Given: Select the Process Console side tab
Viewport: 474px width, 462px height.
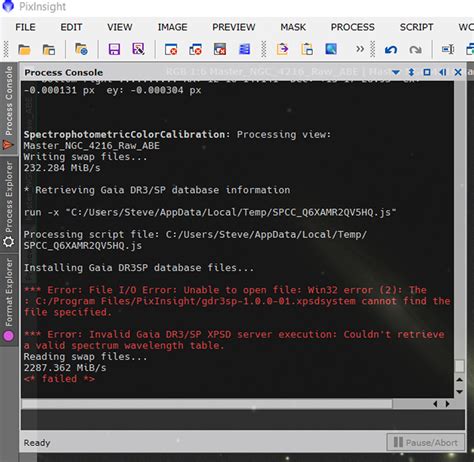Looking at the screenshot, I should (x=9, y=107).
